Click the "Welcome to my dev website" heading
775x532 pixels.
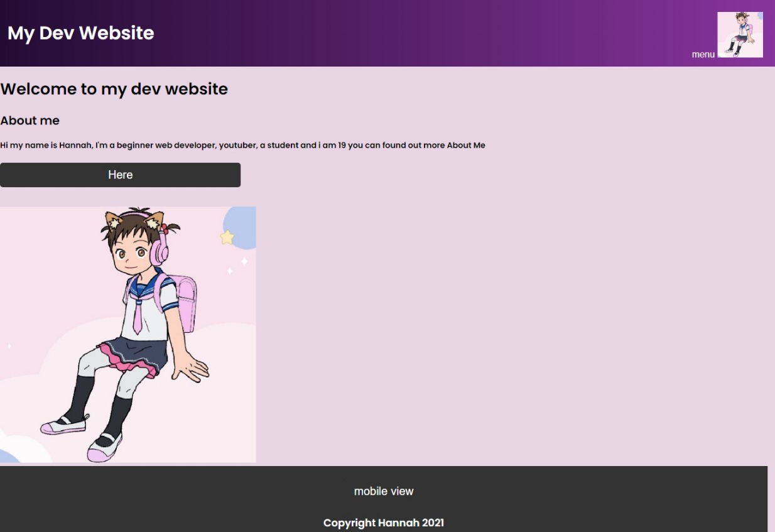pyautogui.click(x=114, y=89)
